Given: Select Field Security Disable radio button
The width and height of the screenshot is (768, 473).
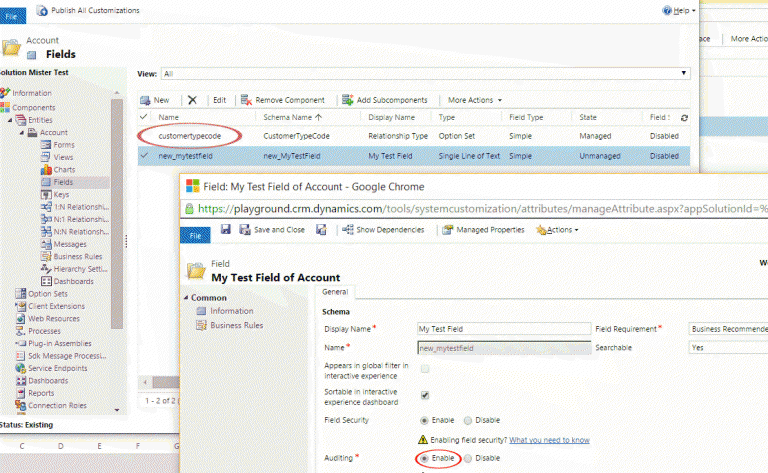Looking at the screenshot, I should tap(468, 420).
